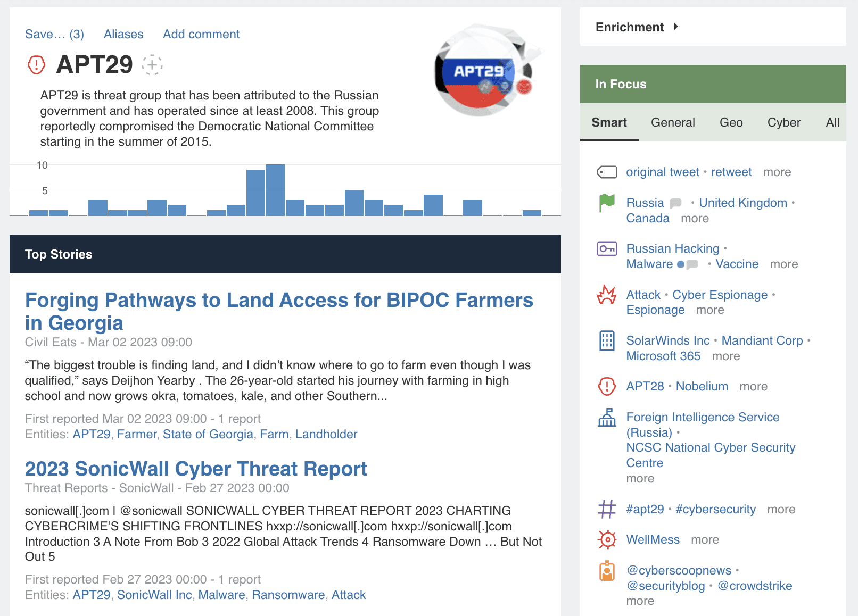Show more topics after Vaccine

(x=784, y=264)
